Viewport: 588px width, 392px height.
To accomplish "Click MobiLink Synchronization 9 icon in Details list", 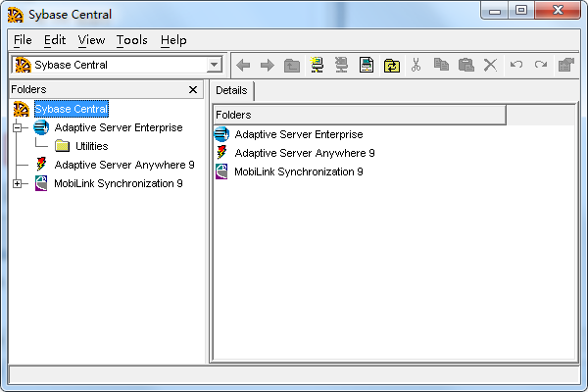I will point(221,171).
